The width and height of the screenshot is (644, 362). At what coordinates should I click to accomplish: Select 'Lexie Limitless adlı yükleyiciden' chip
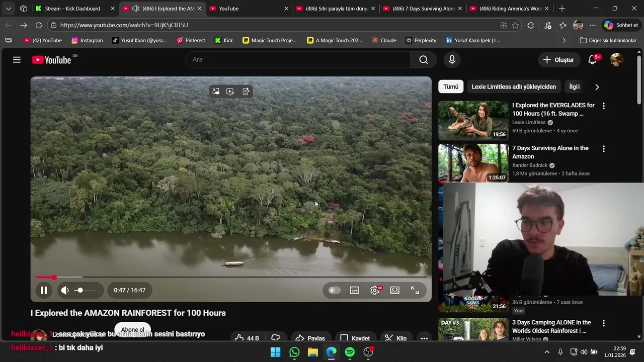coord(514,87)
